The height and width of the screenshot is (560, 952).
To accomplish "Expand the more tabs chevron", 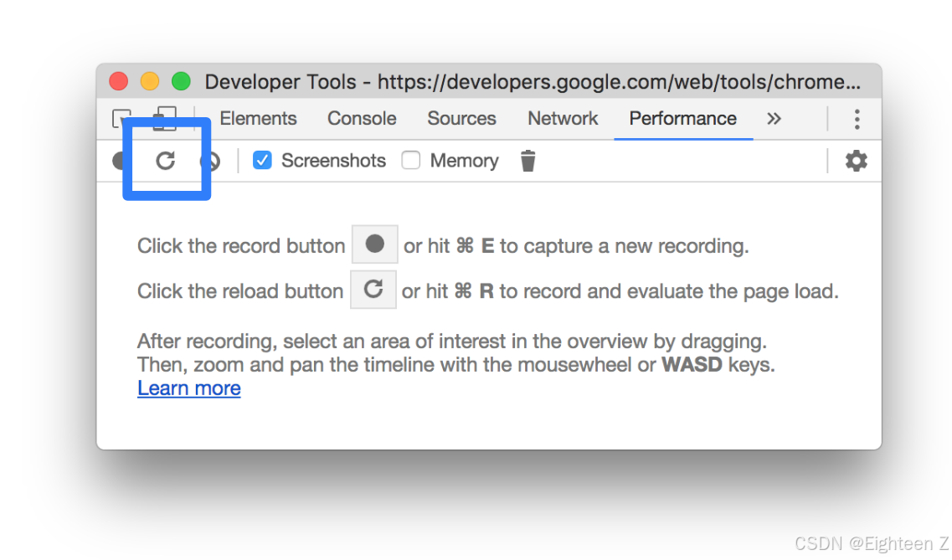I will 774,118.
